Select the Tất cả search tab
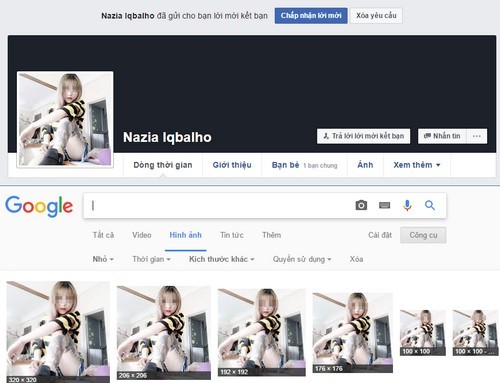This screenshot has width=500, height=383. tap(103, 235)
